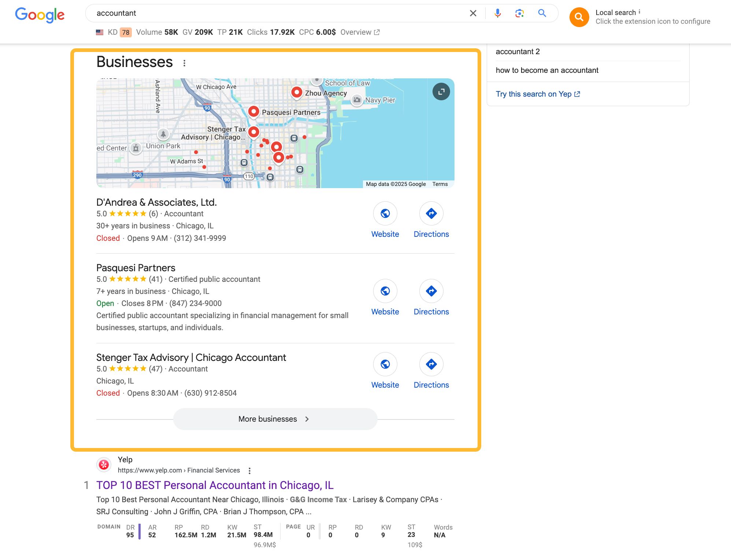Click the orange Local search extension icon
This screenshot has height=560, width=731.
[579, 17]
